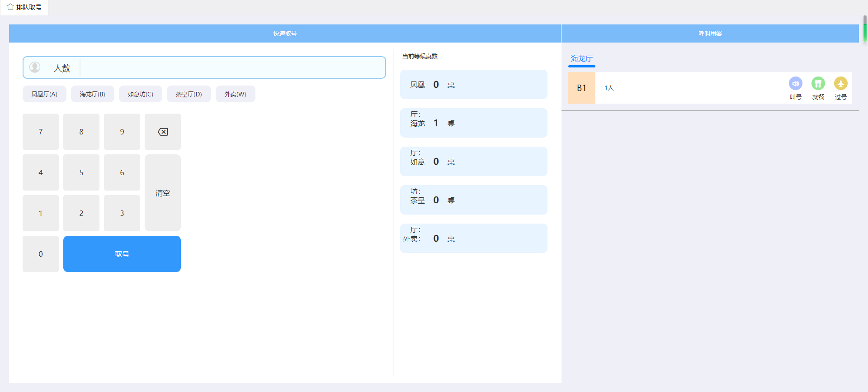The image size is (868, 392).
Task: Tap the number 8 key
Action: pos(81,132)
